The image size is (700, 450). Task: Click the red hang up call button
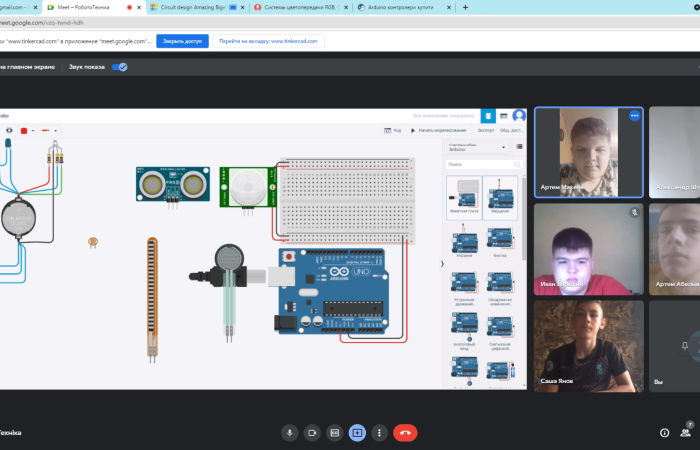pos(405,432)
